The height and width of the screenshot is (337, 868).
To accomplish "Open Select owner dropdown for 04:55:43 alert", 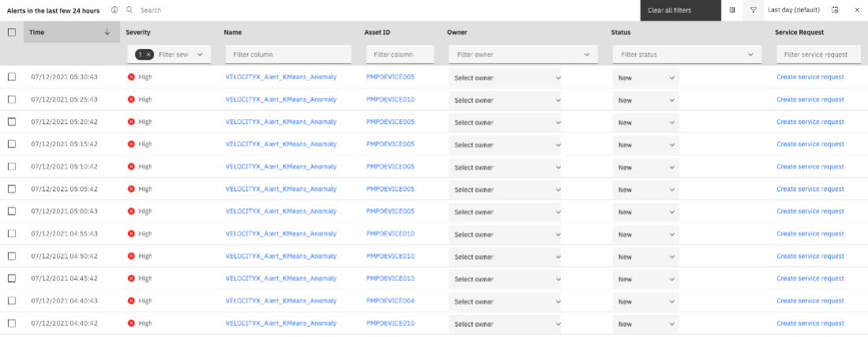I will (505, 234).
